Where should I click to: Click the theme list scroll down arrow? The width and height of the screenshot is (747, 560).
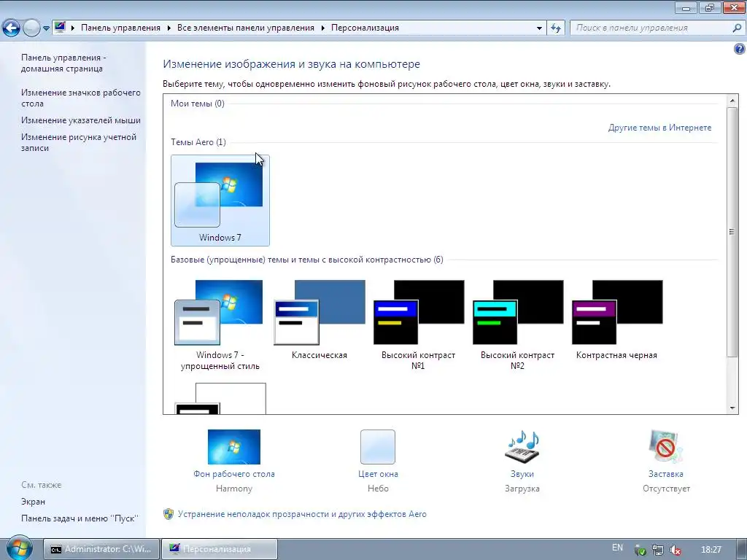click(732, 408)
